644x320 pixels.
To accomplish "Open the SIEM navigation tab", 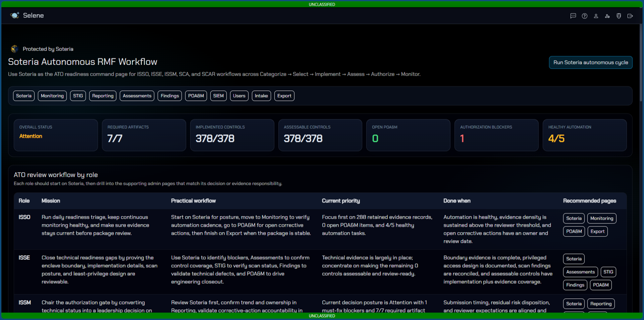I will point(218,96).
